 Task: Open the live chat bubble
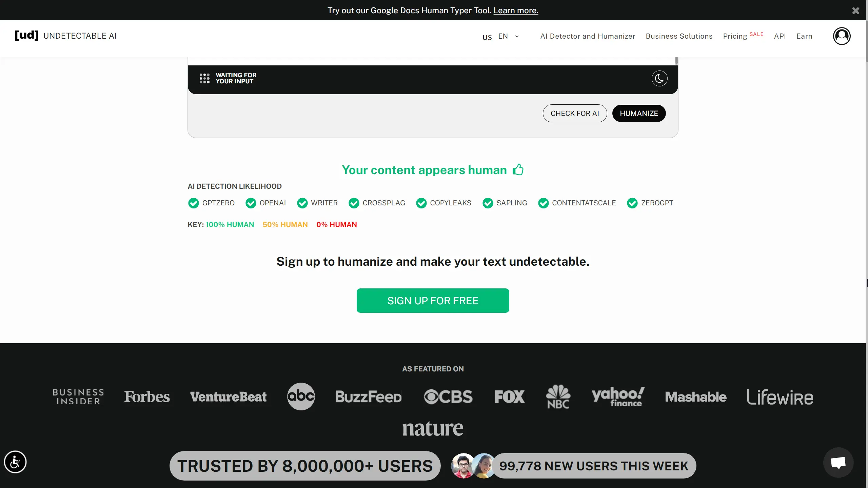pyautogui.click(x=838, y=463)
